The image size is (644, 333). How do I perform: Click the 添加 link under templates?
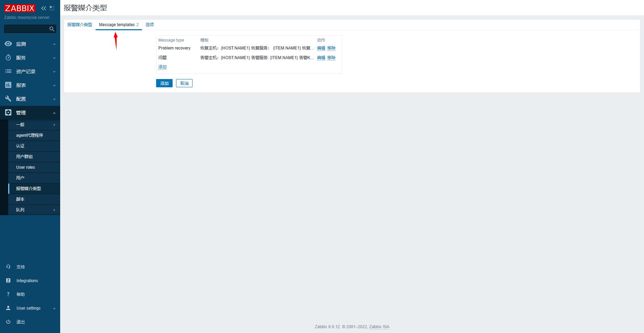162,67
